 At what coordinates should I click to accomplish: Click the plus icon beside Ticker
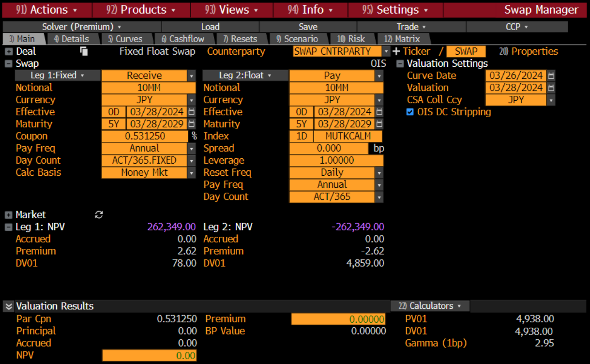(x=396, y=51)
